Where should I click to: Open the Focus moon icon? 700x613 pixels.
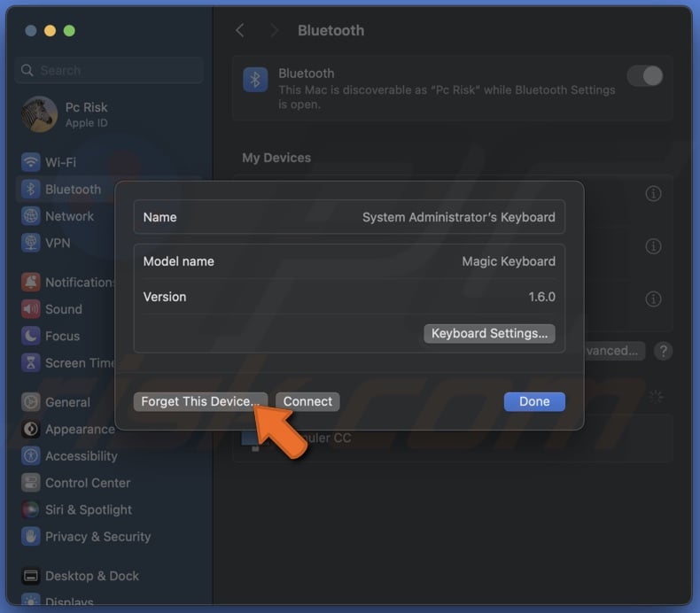(x=30, y=336)
